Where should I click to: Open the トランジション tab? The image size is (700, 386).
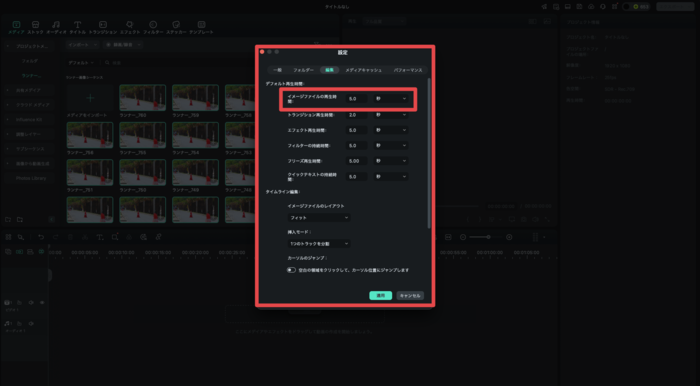(x=103, y=28)
